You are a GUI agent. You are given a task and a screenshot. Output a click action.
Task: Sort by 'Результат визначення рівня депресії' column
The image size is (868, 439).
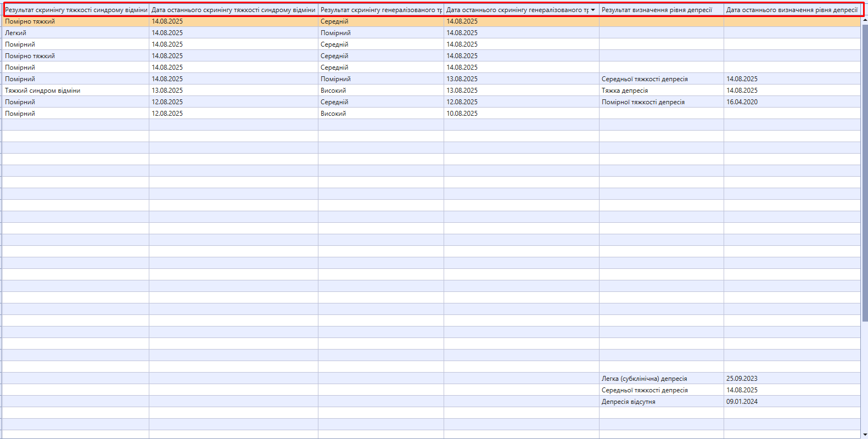(x=657, y=10)
